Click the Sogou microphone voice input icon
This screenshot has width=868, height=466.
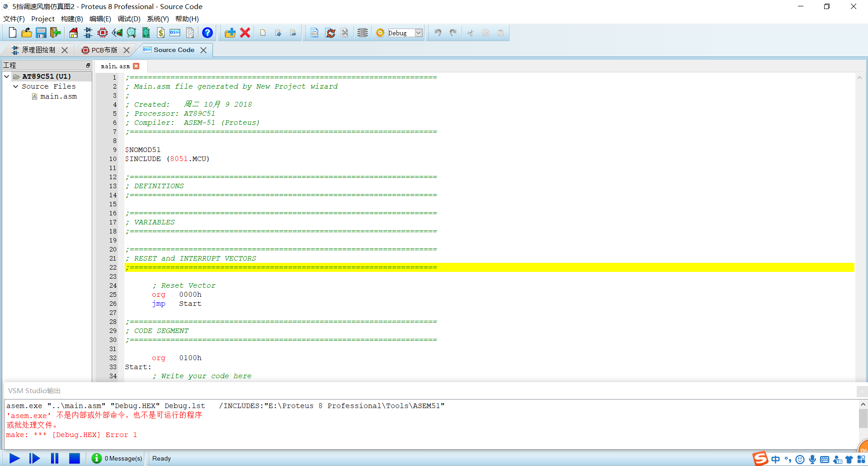(x=812, y=460)
